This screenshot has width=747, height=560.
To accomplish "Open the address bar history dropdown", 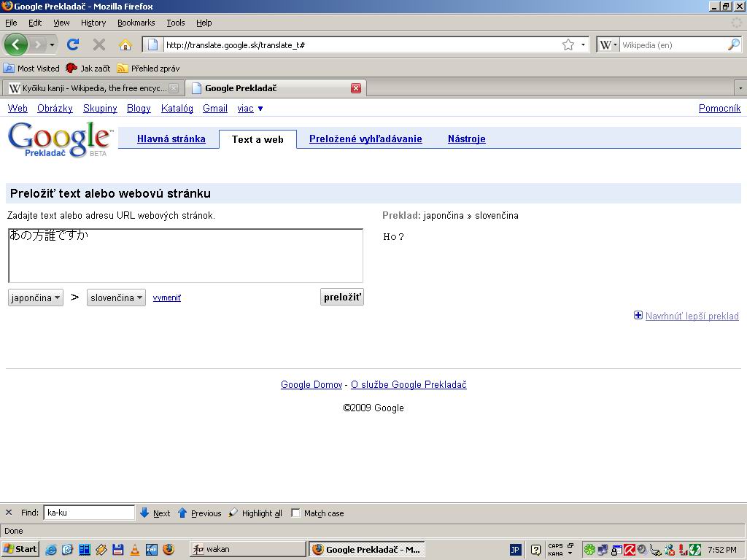I will click(x=583, y=44).
